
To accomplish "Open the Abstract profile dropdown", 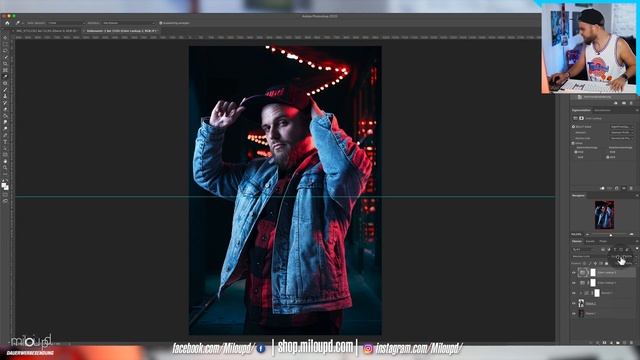I will (622, 133).
